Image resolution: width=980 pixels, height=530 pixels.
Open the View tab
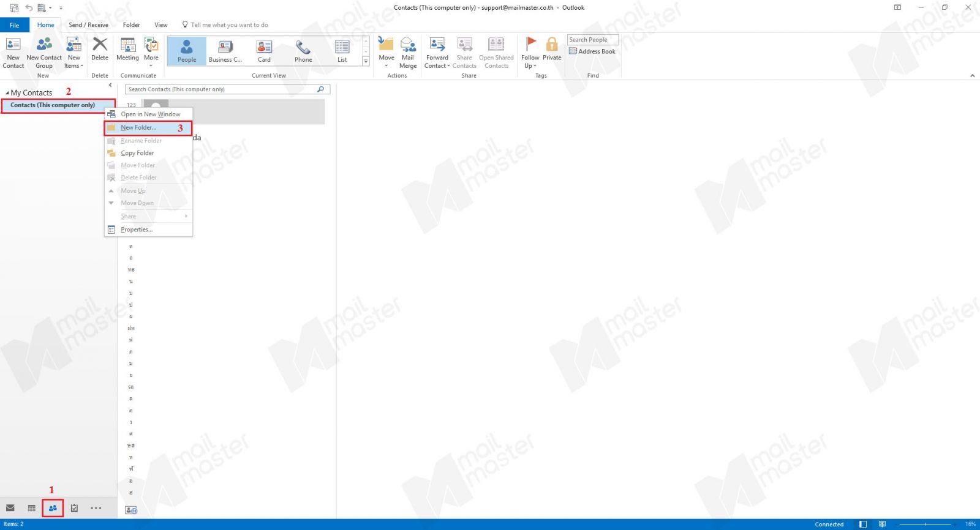click(161, 25)
